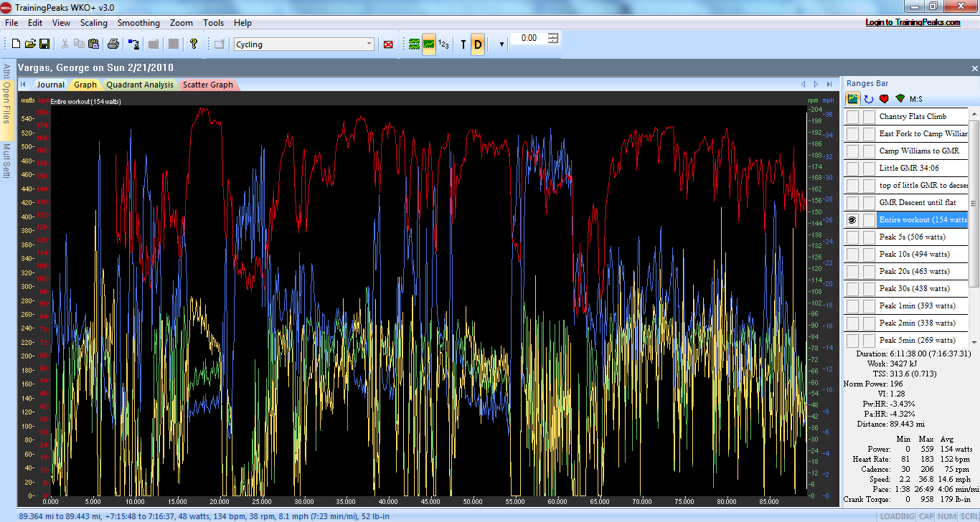Click the Login to TrainingPeaks.com link
This screenshot has width=980, height=522.
tap(913, 22)
